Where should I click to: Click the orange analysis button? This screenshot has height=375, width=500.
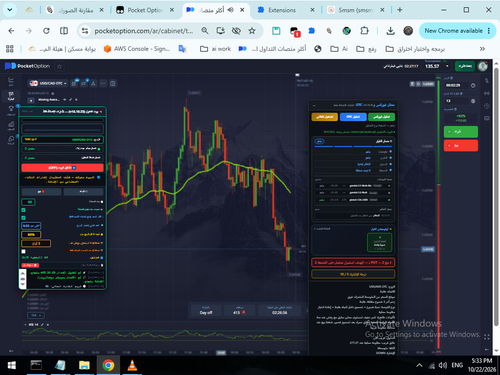coord(325,117)
